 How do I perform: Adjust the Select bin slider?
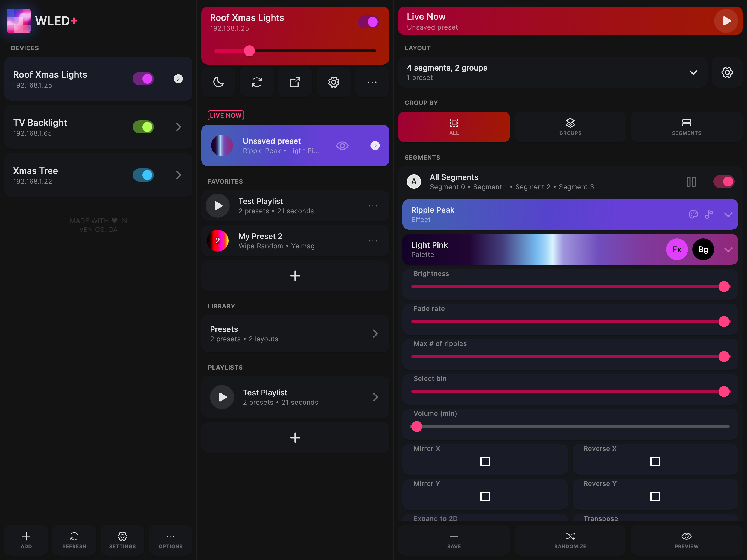tap(570, 392)
